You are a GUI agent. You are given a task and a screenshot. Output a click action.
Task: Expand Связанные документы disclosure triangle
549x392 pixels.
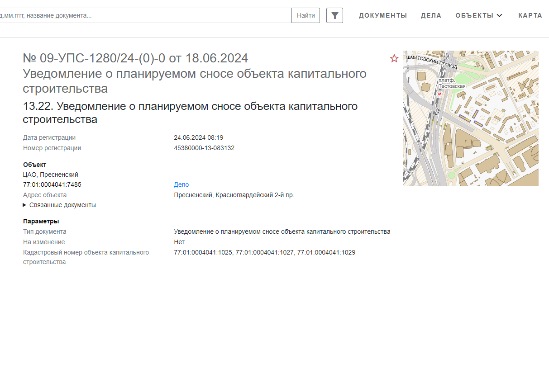coord(24,205)
